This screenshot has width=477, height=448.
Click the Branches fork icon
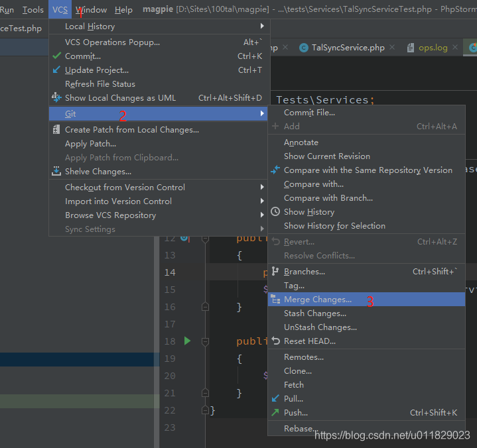point(275,271)
